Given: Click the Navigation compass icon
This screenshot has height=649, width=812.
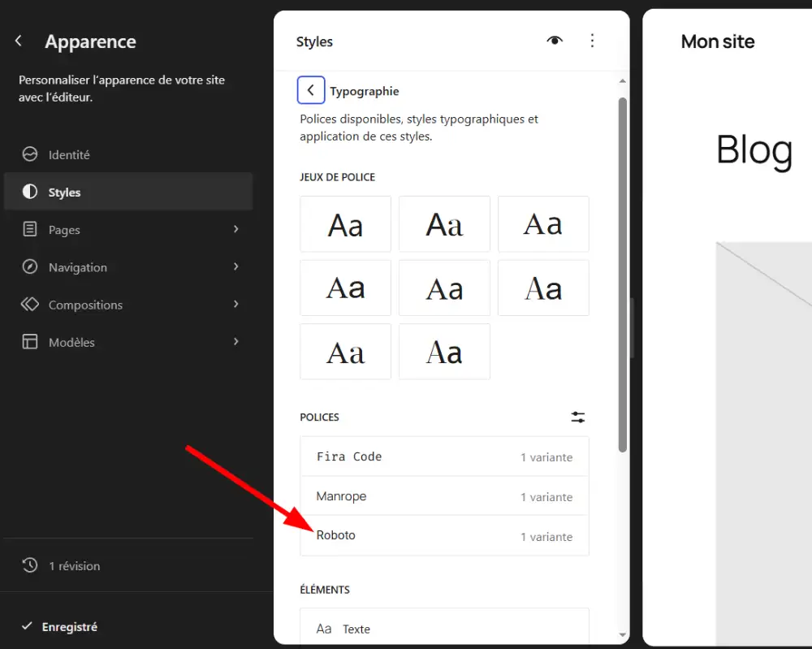Looking at the screenshot, I should [x=30, y=266].
